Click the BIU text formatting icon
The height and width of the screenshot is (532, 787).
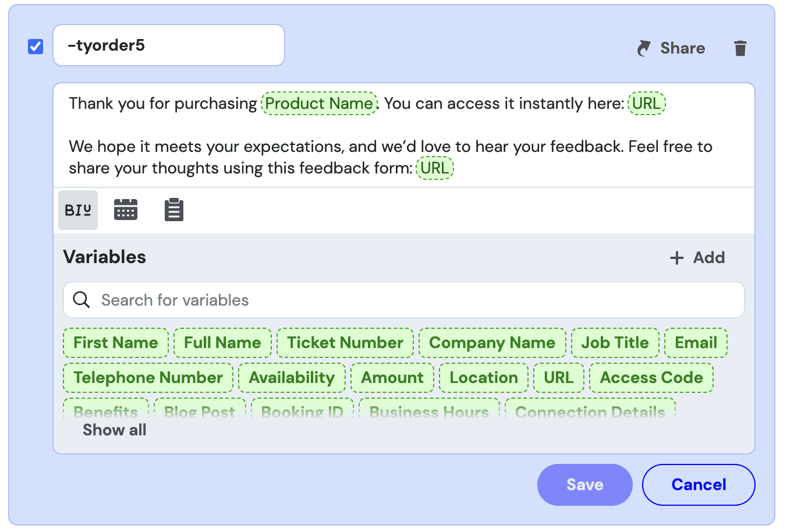(78, 210)
